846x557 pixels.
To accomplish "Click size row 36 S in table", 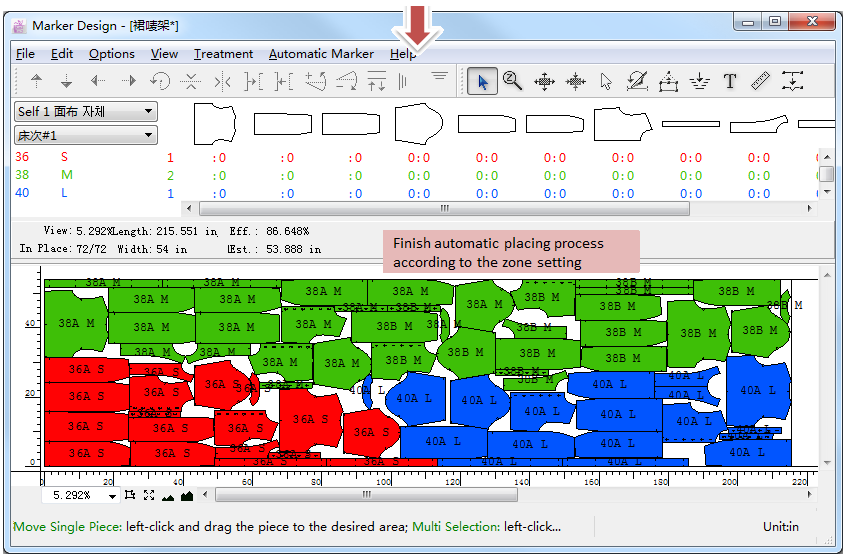I will coord(40,157).
